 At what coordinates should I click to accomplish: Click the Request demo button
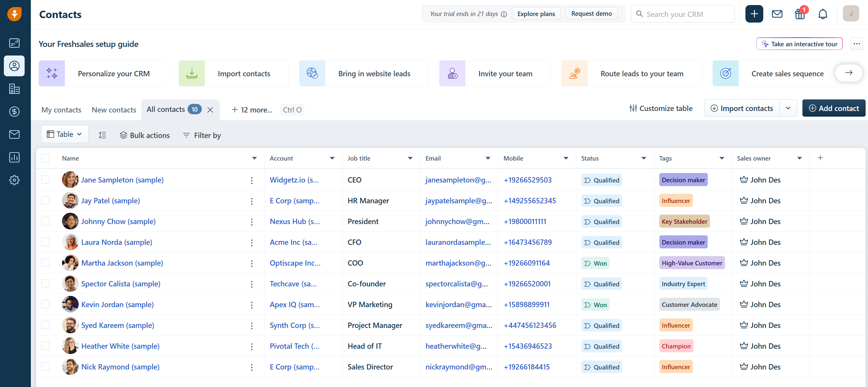pyautogui.click(x=592, y=13)
